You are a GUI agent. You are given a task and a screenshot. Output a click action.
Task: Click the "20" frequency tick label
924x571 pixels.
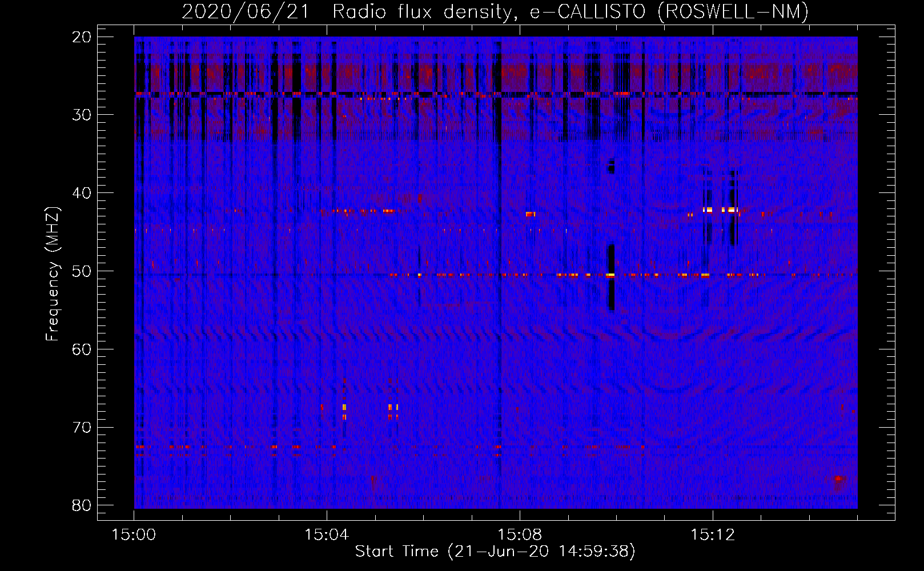click(82, 37)
